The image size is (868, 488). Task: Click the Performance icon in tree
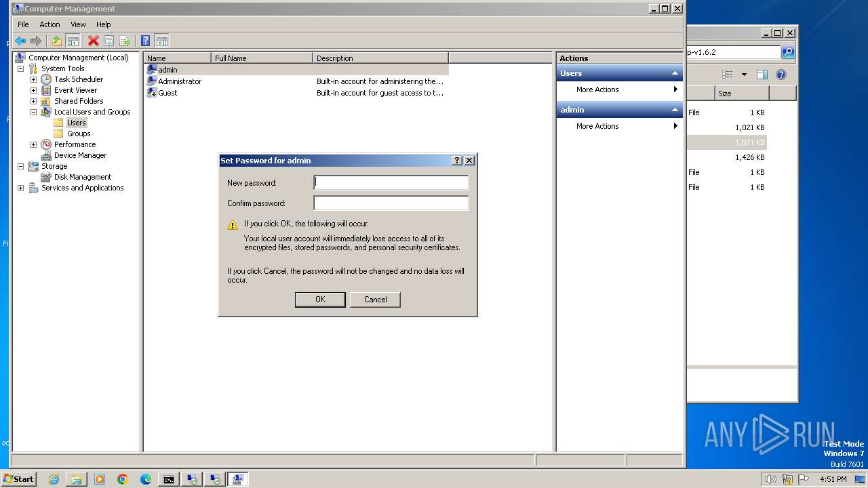[x=46, y=144]
